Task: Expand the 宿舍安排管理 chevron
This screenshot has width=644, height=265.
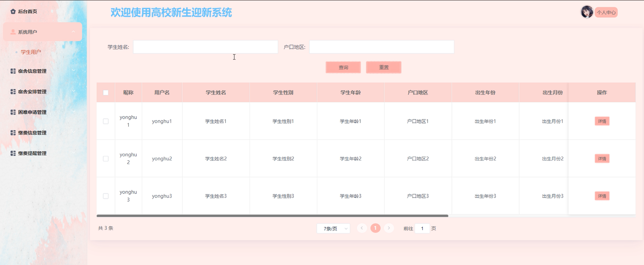Action: coord(73,91)
